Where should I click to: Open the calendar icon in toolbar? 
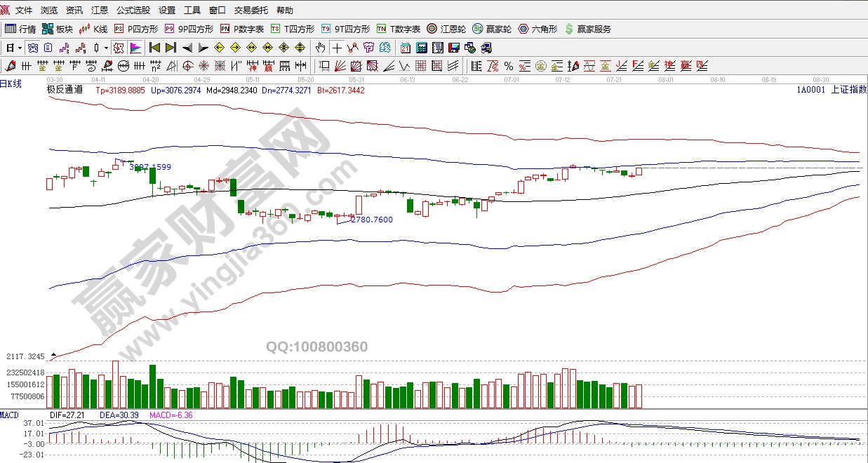pos(406,48)
